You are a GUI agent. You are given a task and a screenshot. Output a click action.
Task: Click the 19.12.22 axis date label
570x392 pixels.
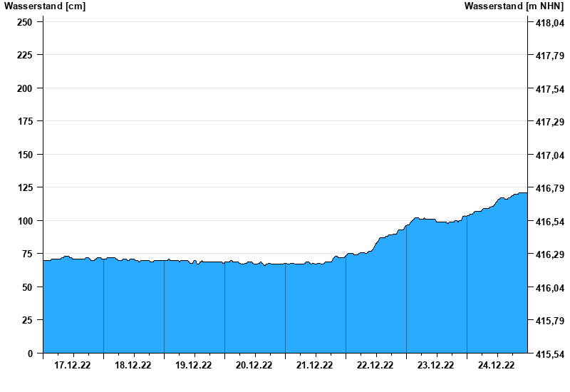coord(194,366)
